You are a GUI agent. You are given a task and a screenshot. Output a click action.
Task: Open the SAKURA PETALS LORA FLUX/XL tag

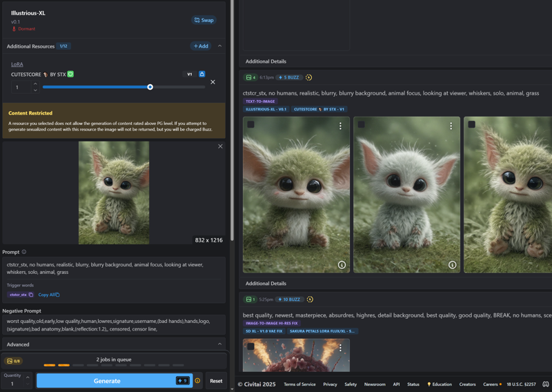[322, 331]
